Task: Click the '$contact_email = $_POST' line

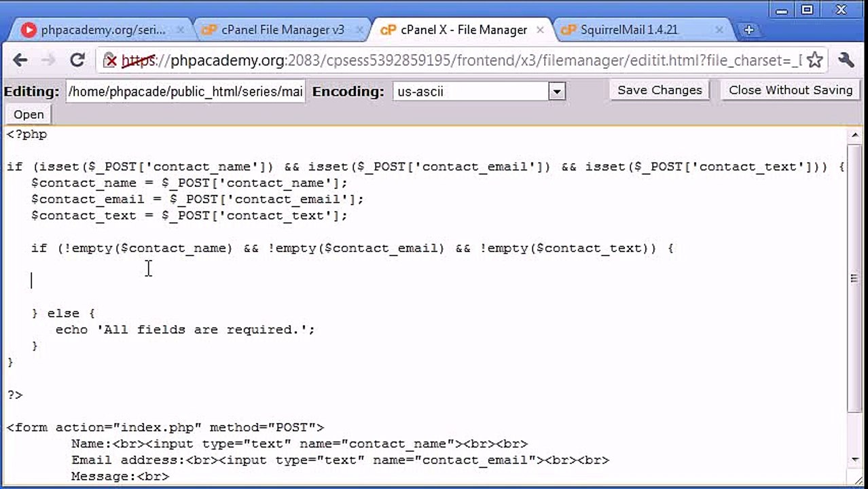Action: [198, 199]
